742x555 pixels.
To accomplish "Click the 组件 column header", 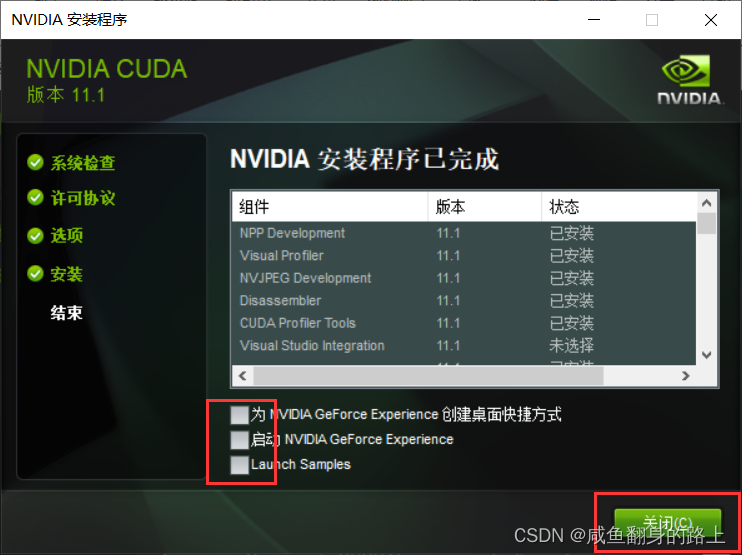I will point(330,207).
